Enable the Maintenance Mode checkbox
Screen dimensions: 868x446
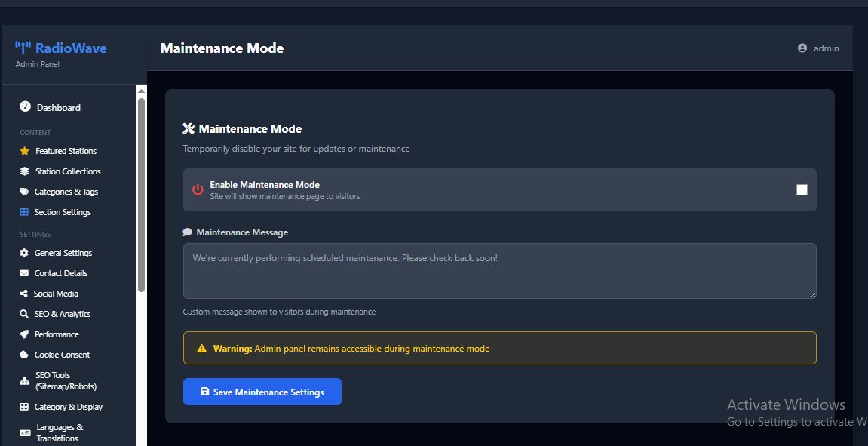[802, 190]
